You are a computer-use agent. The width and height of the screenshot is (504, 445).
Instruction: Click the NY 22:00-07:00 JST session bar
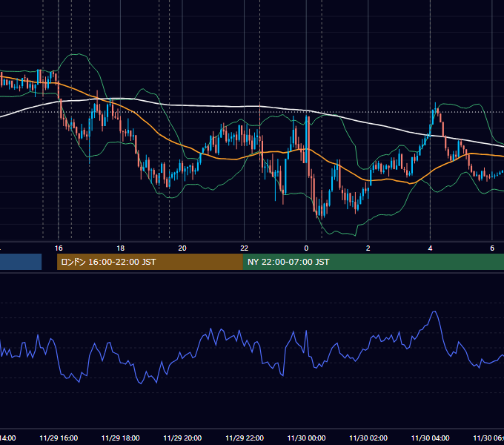coord(373,262)
